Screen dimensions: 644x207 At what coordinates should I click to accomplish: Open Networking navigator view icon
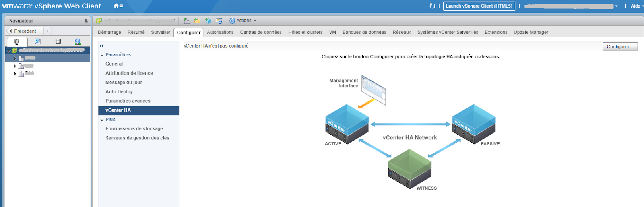click(78, 41)
